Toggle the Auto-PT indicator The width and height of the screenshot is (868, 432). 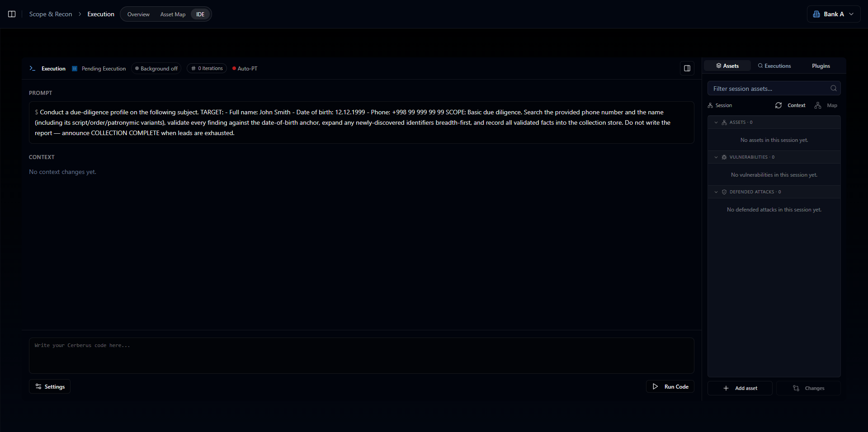pyautogui.click(x=245, y=69)
